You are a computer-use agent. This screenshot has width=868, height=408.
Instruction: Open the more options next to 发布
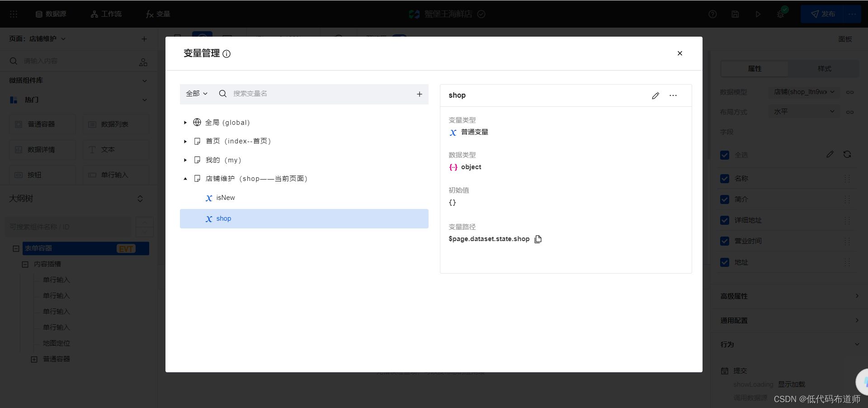[x=852, y=14]
